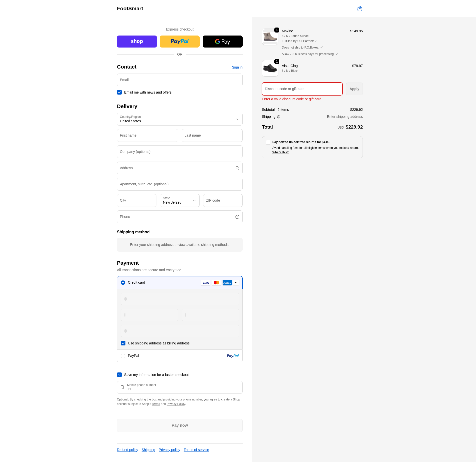Click the American Express card logo
476x462 pixels.
coord(227,283)
